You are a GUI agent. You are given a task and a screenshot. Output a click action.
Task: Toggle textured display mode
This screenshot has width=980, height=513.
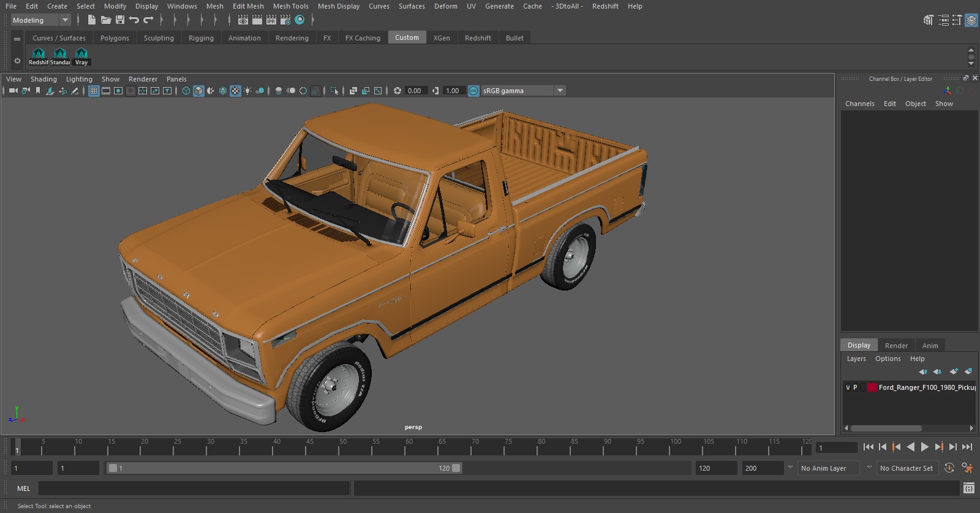click(x=235, y=91)
